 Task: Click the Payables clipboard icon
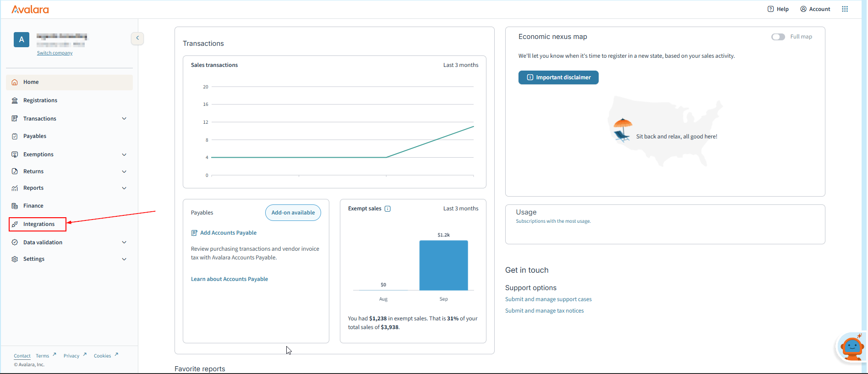pyautogui.click(x=15, y=136)
